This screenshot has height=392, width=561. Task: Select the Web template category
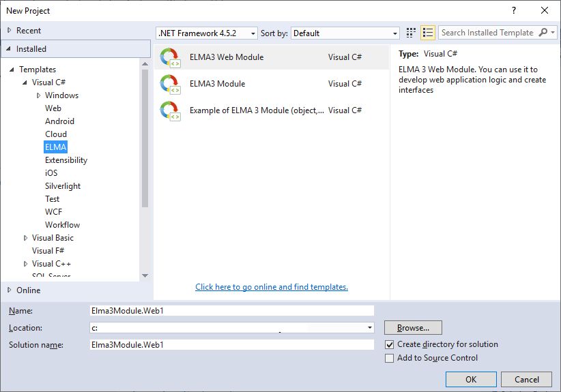tap(53, 108)
